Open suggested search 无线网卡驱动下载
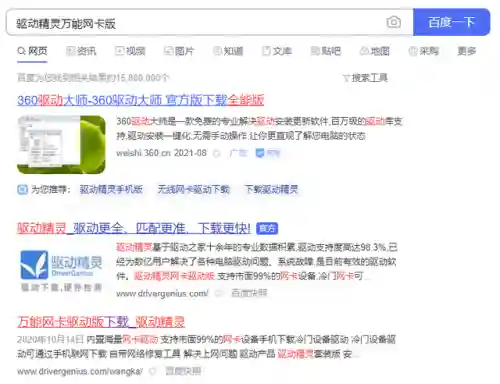The height and width of the screenshot is (384, 500). [194, 190]
